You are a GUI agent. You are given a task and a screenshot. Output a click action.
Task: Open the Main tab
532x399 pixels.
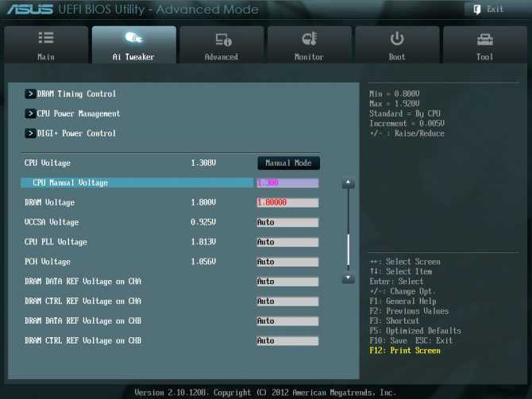[x=46, y=44]
